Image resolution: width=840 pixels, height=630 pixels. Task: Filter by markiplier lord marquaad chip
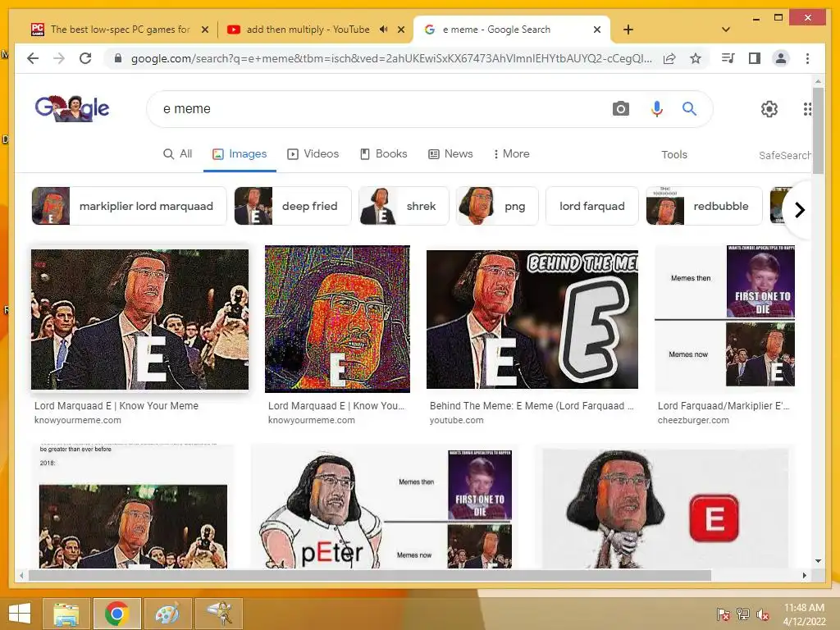[129, 206]
